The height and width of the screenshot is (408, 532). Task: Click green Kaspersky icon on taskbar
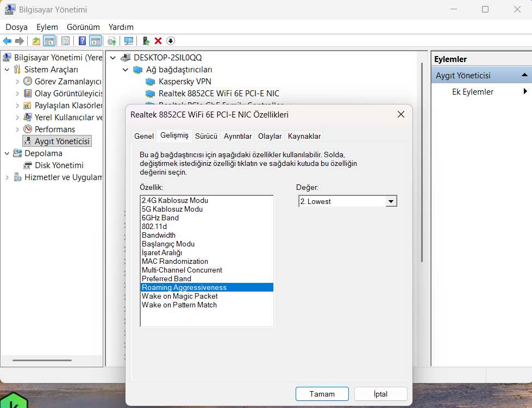coord(14,401)
